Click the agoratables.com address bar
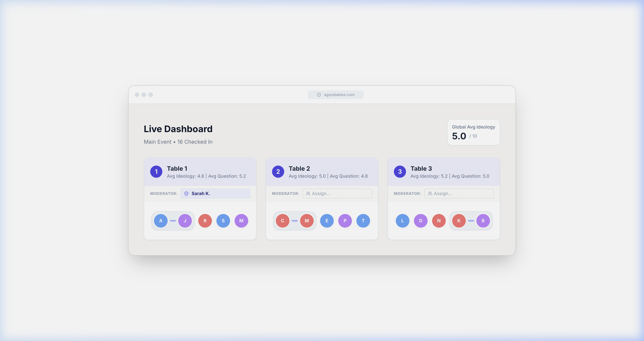 [x=335, y=95]
